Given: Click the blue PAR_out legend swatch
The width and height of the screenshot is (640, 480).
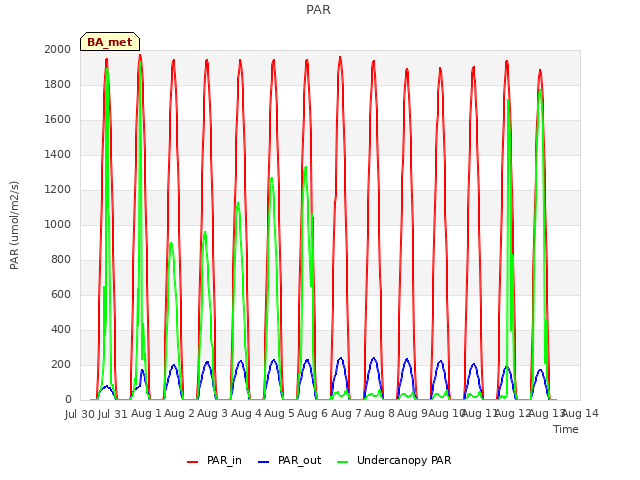Looking at the screenshot, I should [264, 462].
